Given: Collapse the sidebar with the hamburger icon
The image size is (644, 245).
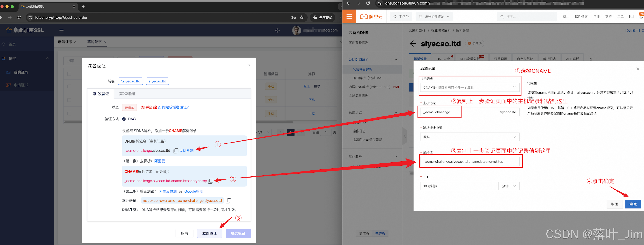Looking at the screenshot, I should [61, 31].
